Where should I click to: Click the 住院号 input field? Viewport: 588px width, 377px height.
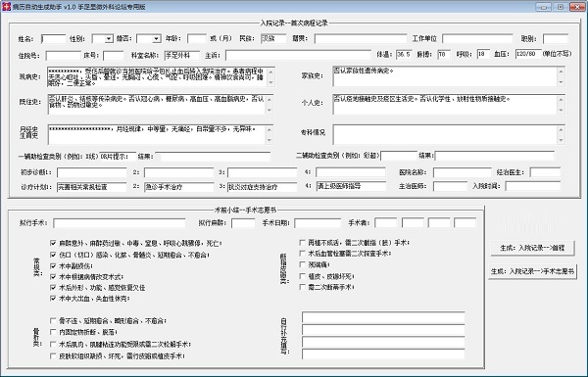click(63, 56)
